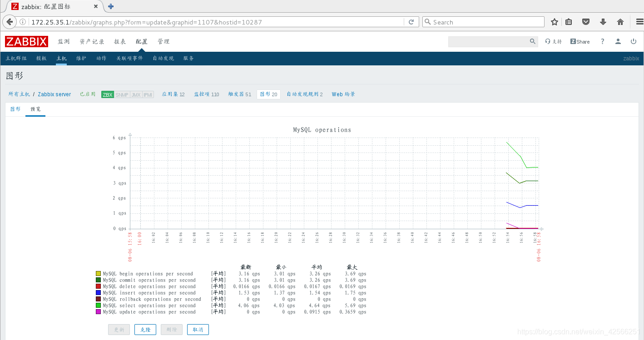Click the green ZBX availability badge

(x=108, y=94)
